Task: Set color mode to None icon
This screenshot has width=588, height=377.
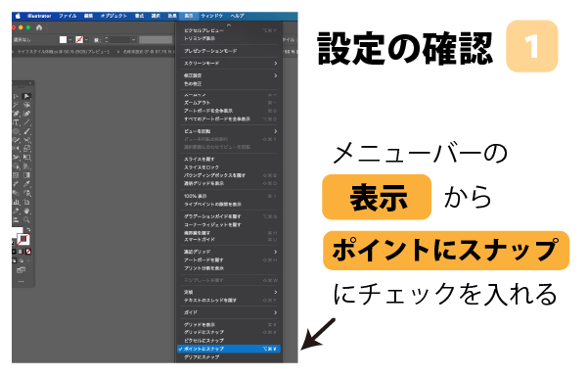Action: [x=28, y=252]
